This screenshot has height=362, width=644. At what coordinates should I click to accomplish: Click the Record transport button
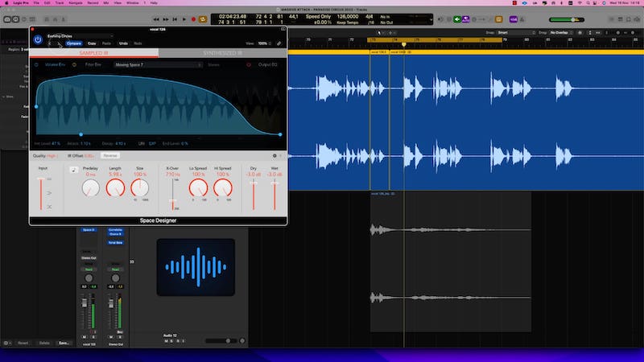point(193,19)
